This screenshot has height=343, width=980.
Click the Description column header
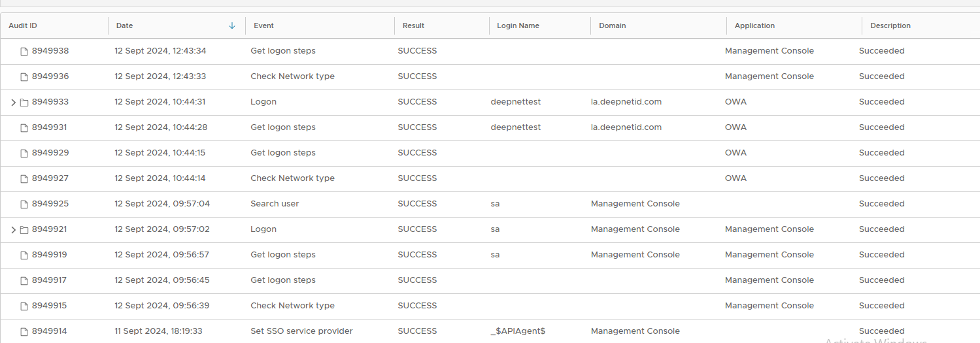coord(890,25)
